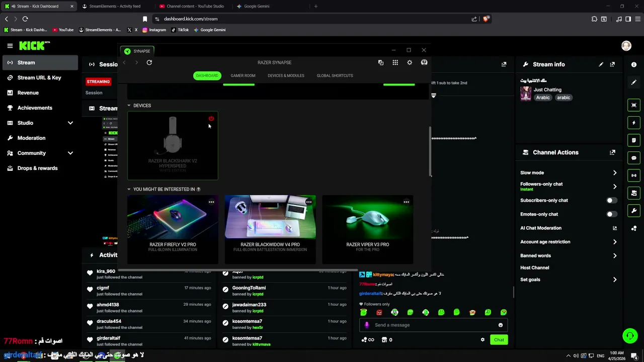Open the Instagram bookmark
This screenshot has height=362, width=644.
(154, 30)
